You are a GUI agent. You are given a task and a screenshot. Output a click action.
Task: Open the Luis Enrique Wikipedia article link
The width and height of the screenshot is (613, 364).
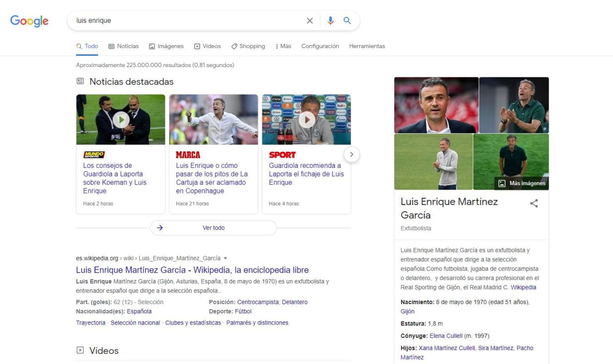pyautogui.click(x=192, y=270)
